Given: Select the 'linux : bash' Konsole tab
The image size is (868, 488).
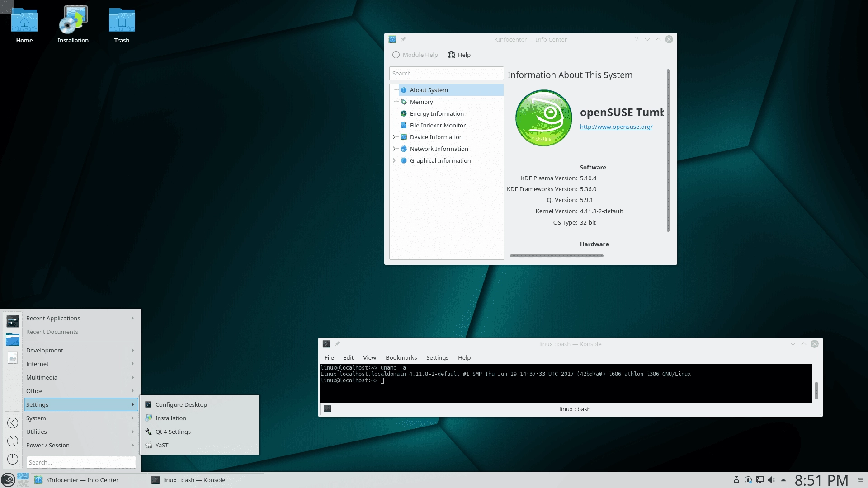Looking at the screenshot, I should point(575,409).
